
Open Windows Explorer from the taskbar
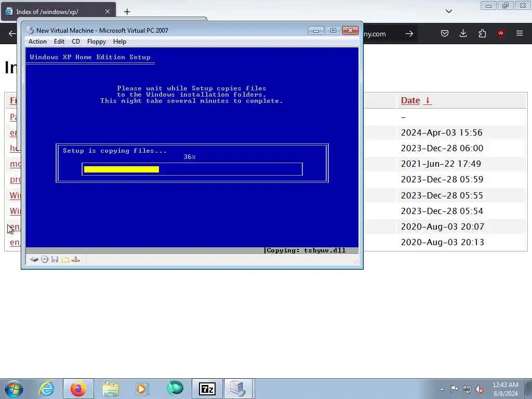point(110,389)
